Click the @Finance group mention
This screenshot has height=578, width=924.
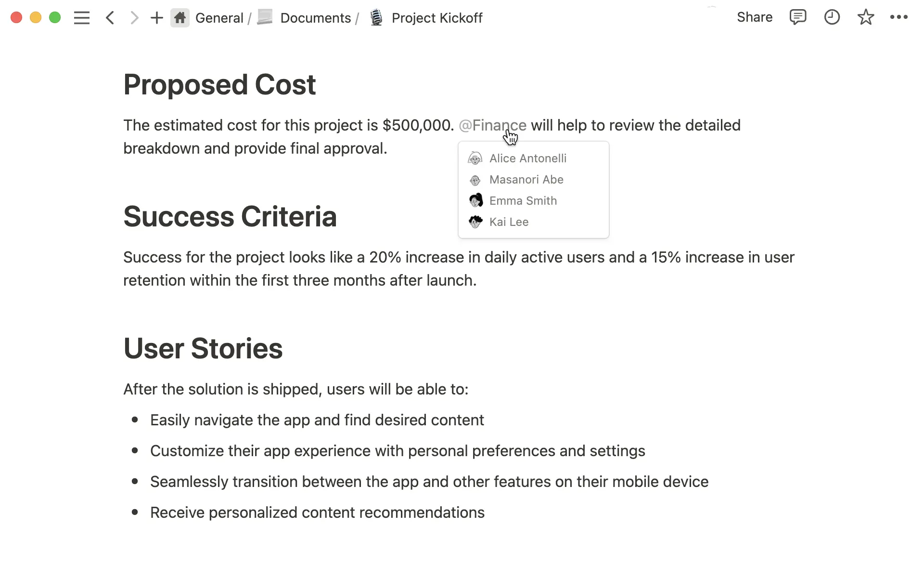492,125
